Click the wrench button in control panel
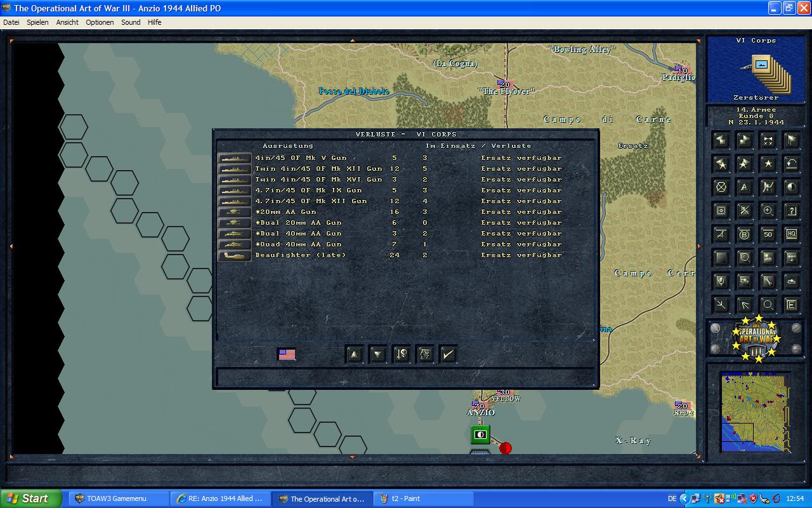This screenshot has height=508, width=812. (x=768, y=281)
